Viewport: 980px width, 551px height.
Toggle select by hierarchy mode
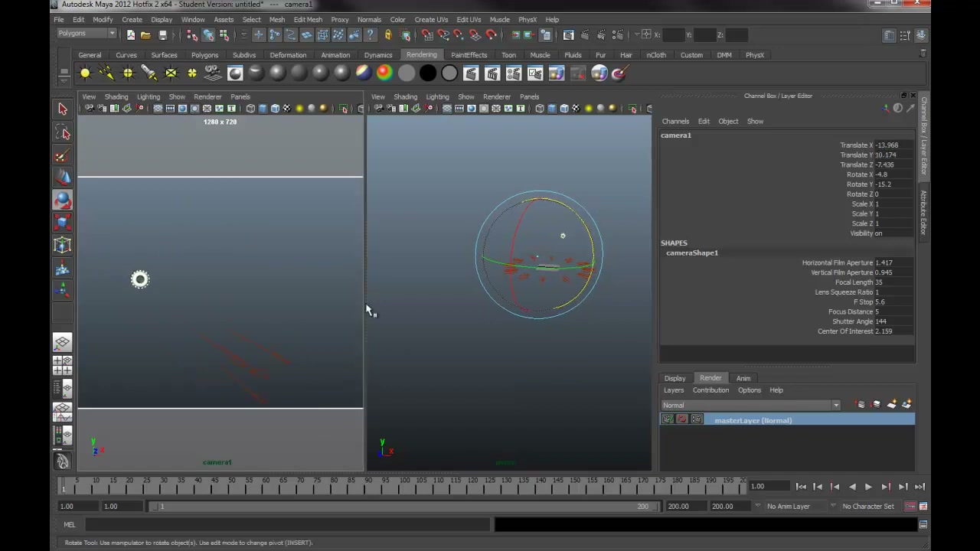[x=192, y=35]
